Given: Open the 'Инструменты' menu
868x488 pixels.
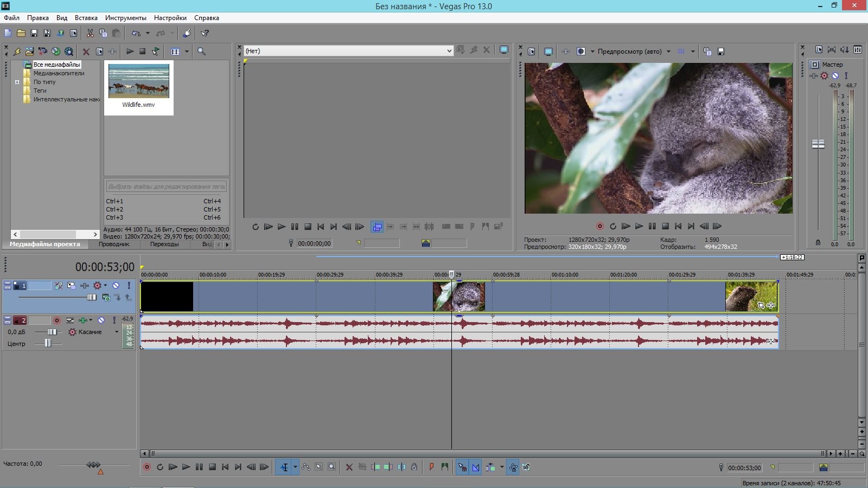Looking at the screenshot, I should [126, 18].
